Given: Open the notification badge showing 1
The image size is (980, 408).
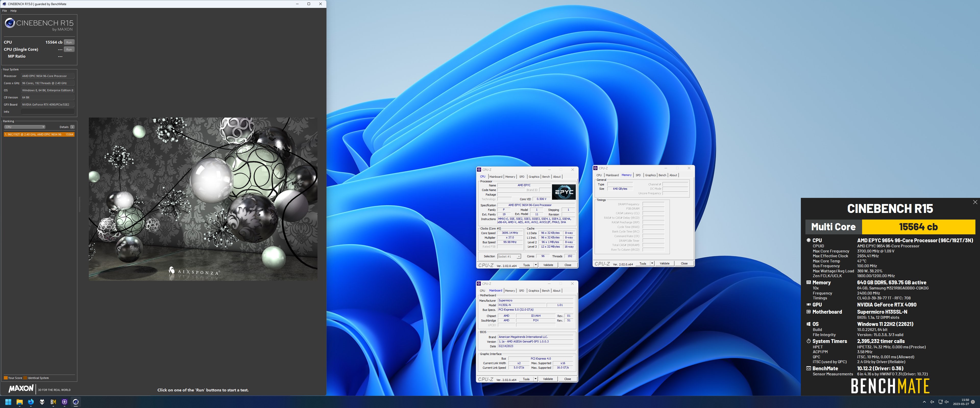Looking at the screenshot, I should (973, 402).
